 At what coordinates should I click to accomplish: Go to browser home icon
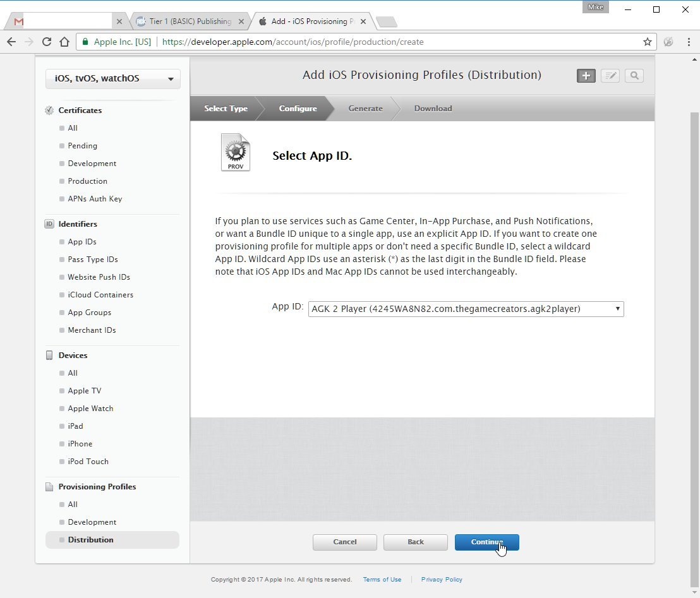coord(64,42)
